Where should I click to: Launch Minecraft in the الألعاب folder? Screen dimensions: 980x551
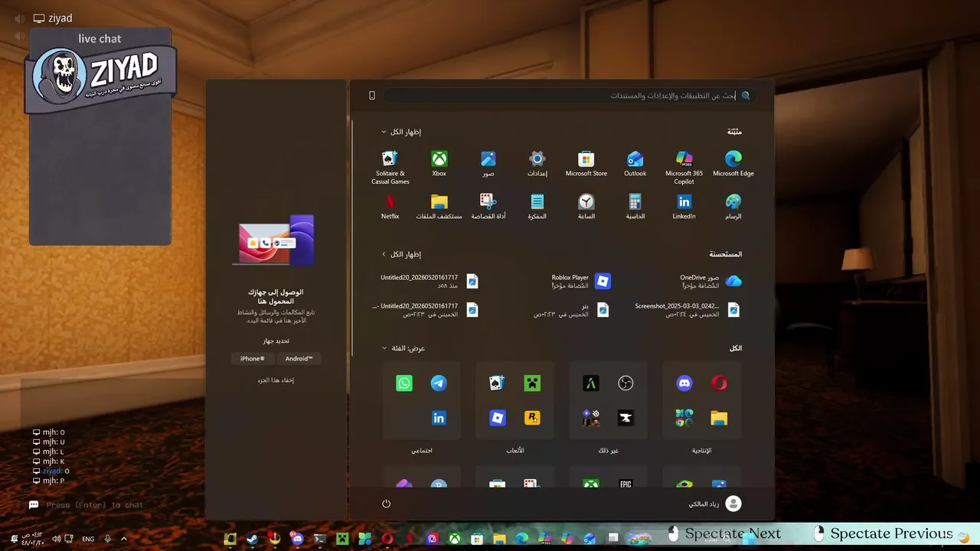pyautogui.click(x=532, y=383)
